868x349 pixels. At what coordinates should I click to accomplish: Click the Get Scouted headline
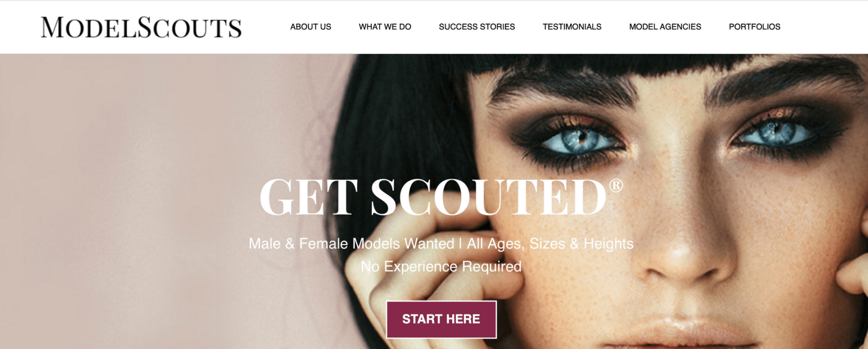(x=433, y=197)
